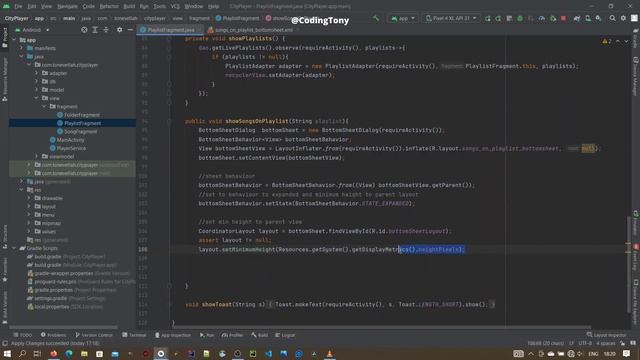
Task: Expand the model package
Action: coord(37,90)
